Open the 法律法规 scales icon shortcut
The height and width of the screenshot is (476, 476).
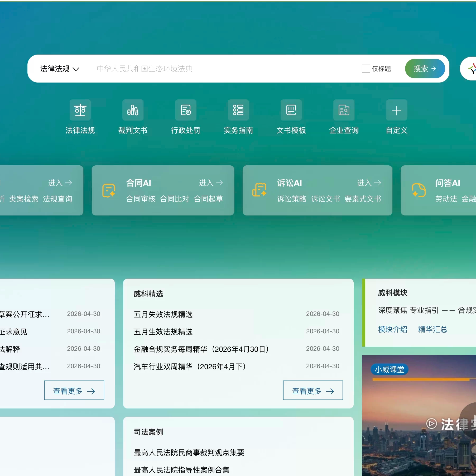coord(80,110)
